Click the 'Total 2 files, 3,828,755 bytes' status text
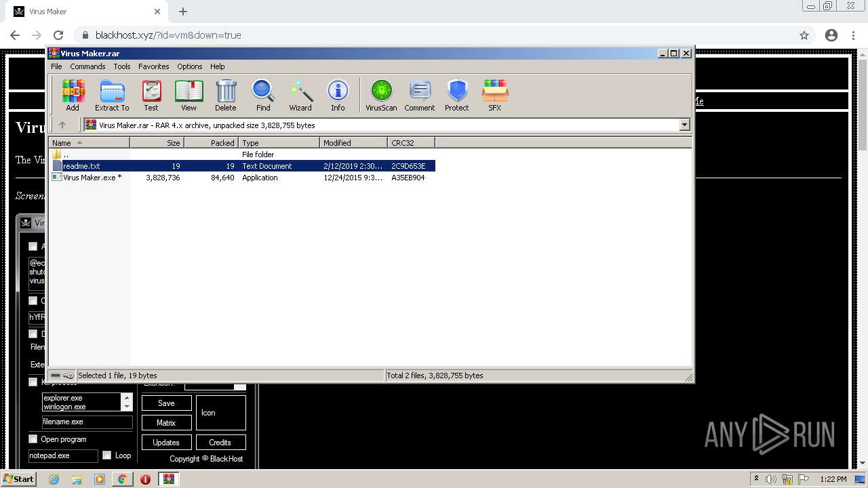The image size is (868, 488). [x=435, y=375]
